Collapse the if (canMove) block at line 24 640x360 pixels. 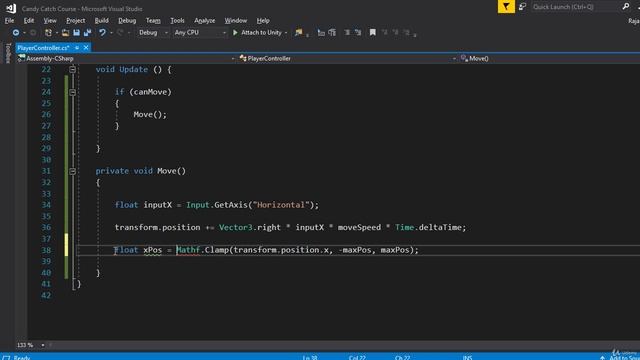[72, 92]
